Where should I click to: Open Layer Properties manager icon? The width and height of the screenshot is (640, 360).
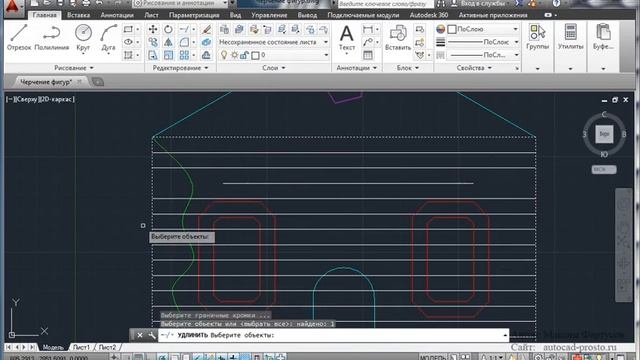tap(224, 29)
